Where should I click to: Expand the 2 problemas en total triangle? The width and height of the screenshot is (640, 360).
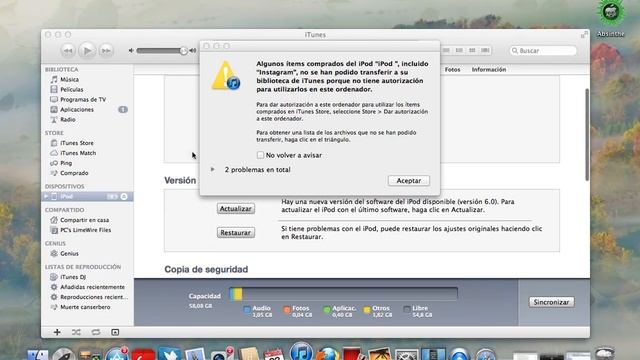point(213,169)
